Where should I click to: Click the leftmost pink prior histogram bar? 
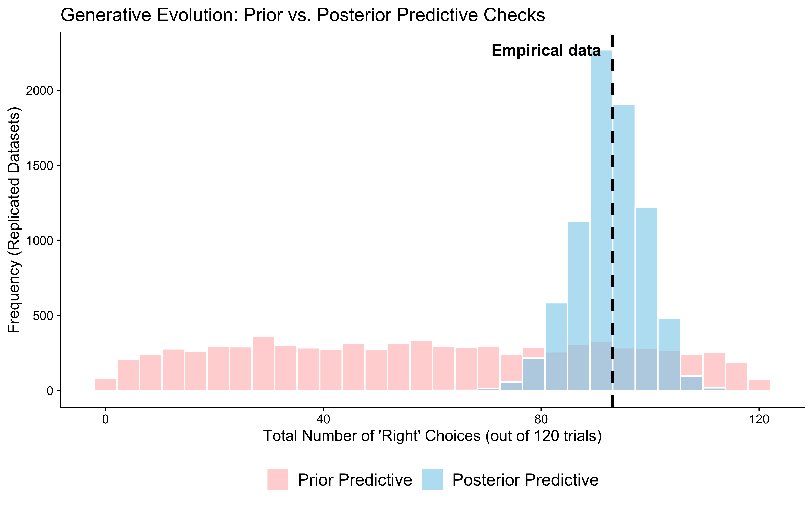point(105,384)
